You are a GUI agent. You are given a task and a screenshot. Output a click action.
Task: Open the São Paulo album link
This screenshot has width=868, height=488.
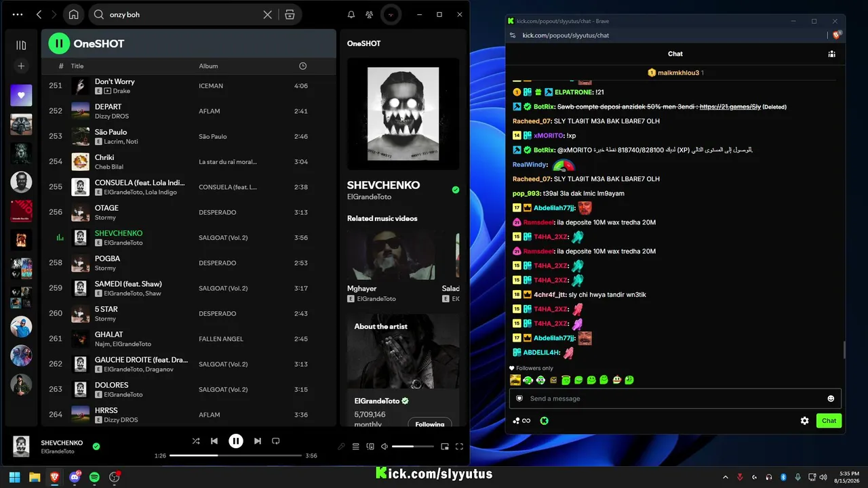click(213, 137)
